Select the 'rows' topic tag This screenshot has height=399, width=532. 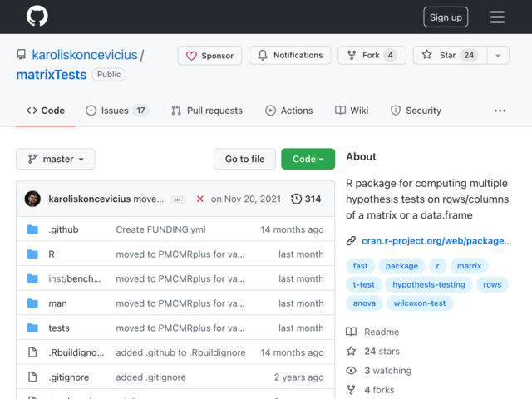(x=492, y=284)
